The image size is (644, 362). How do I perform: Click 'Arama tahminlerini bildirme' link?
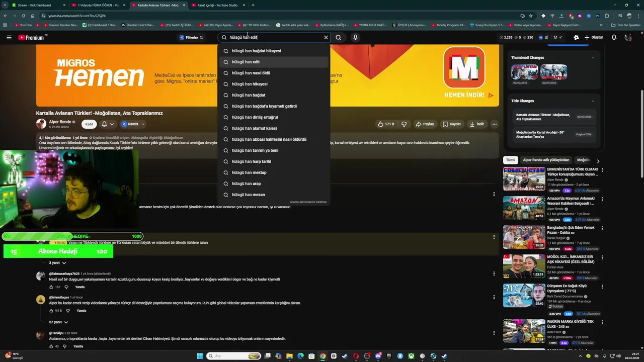click(308, 202)
